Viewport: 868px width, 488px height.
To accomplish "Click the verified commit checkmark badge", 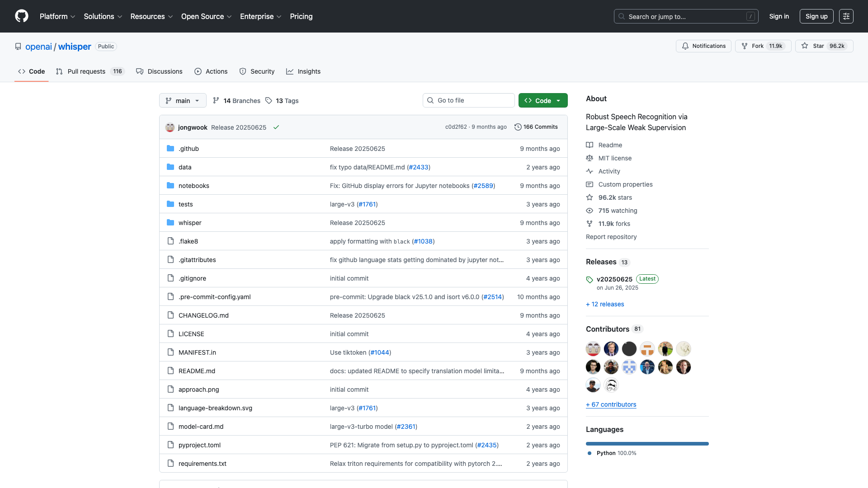I will click(276, 127).
